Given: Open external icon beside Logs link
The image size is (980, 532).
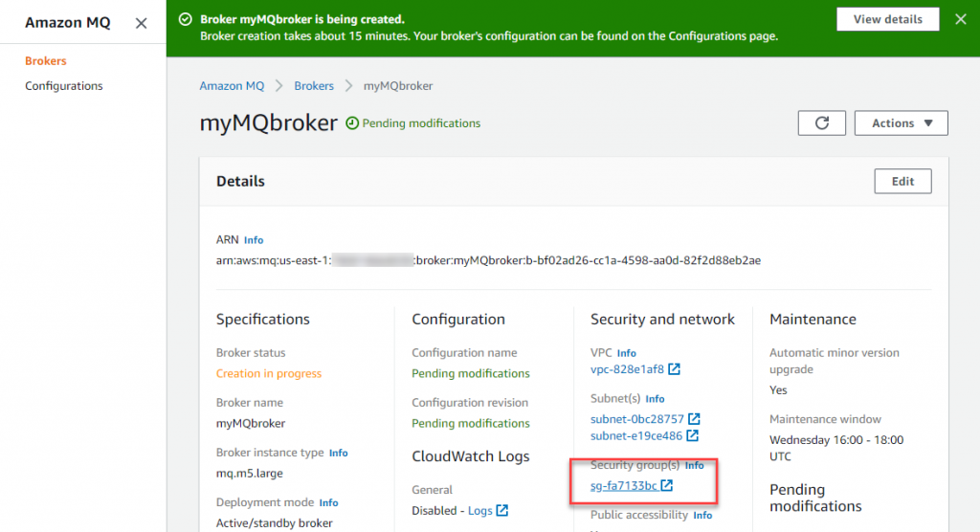Looking at the screenshot, I should [501, 510].
